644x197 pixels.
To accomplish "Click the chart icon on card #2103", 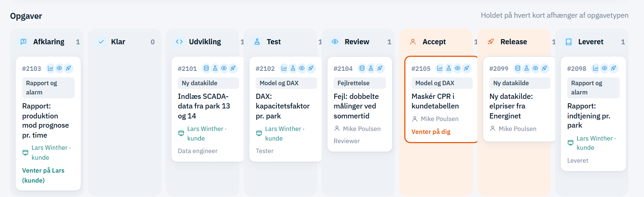I will pyautogui.click(x=50, y=68).
